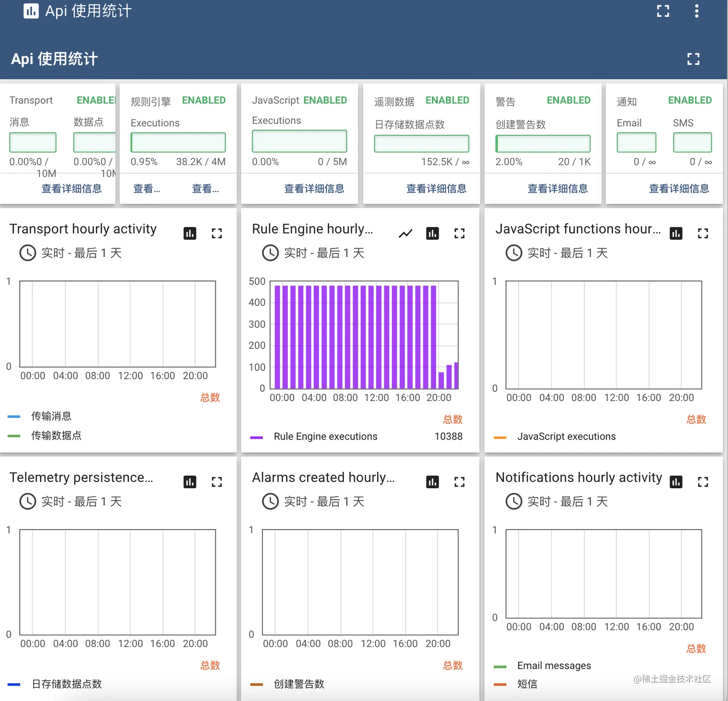Click the dashboard chart icon beside the top title
Viewport: 728px width, 701px height.
click(x=31, y=11)
